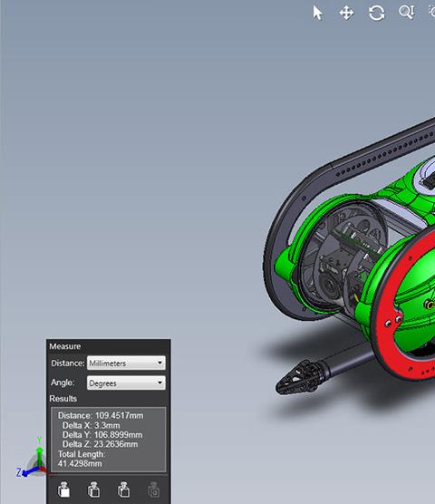
Task: Select the Rotate view tool
Action: click(376, 14)
